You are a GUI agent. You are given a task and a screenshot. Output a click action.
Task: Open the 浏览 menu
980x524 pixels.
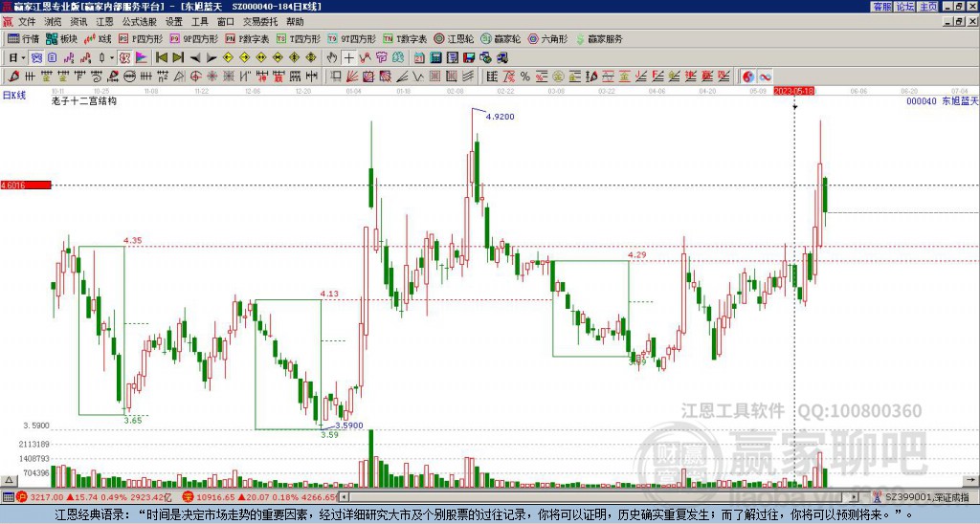[53, 22]
